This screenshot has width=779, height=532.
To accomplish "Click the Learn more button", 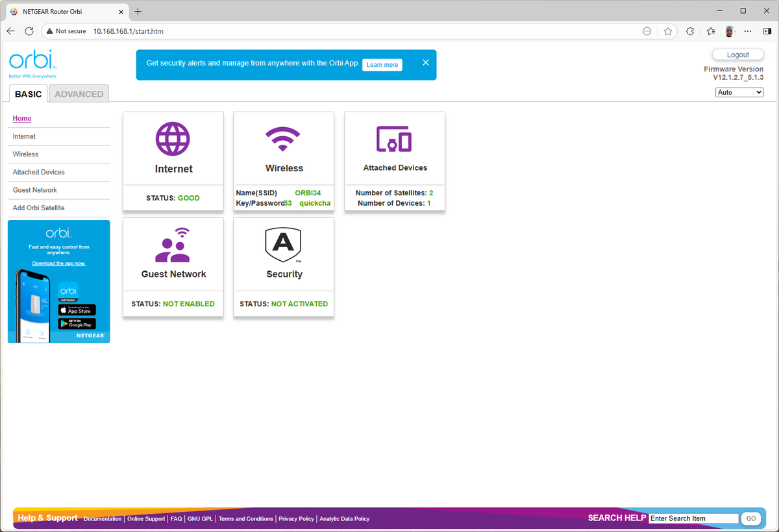I will (x=382, y=65).
